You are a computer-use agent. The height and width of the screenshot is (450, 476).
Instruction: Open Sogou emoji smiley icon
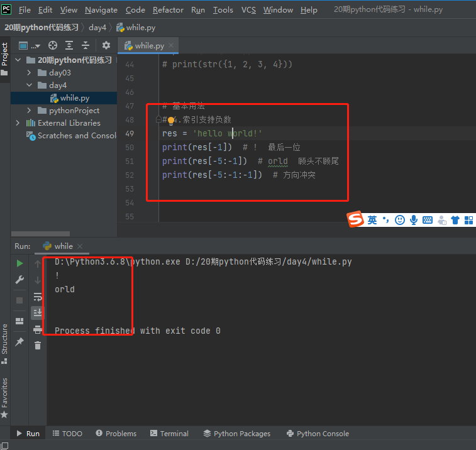[400, 220]
